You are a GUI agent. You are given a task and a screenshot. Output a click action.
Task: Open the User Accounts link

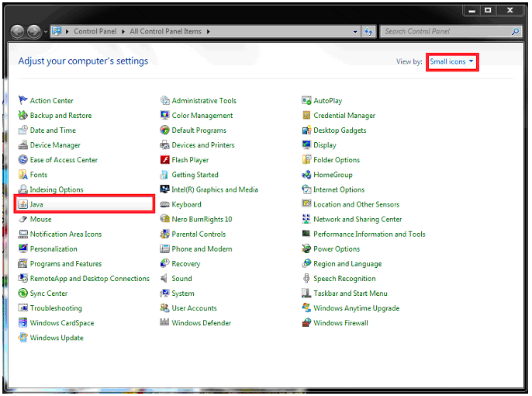194,308
